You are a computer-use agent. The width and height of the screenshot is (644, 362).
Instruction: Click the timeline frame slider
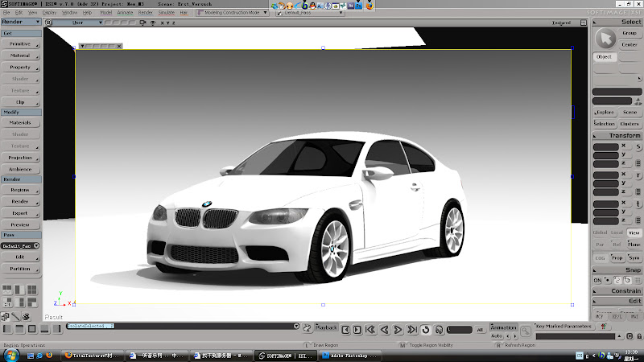coord(460,330)
